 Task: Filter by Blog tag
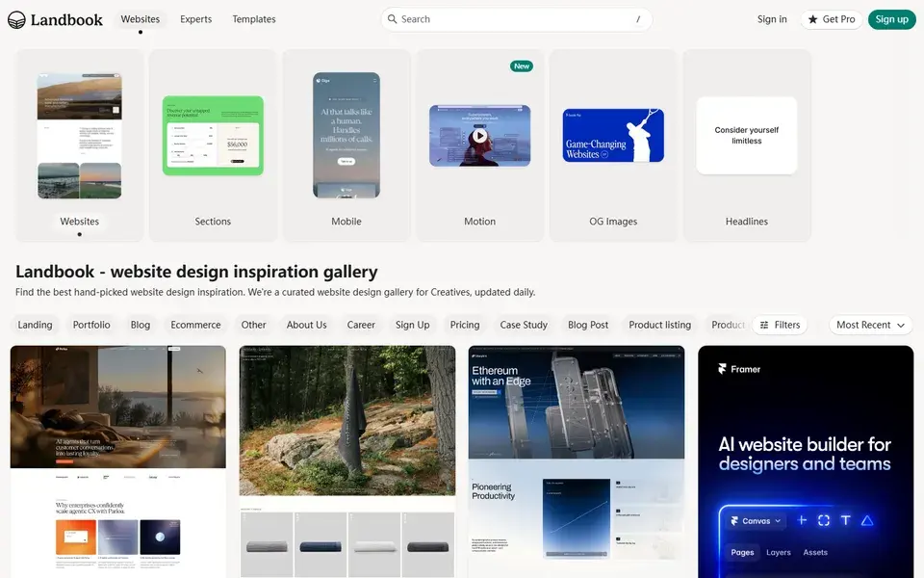141,325
